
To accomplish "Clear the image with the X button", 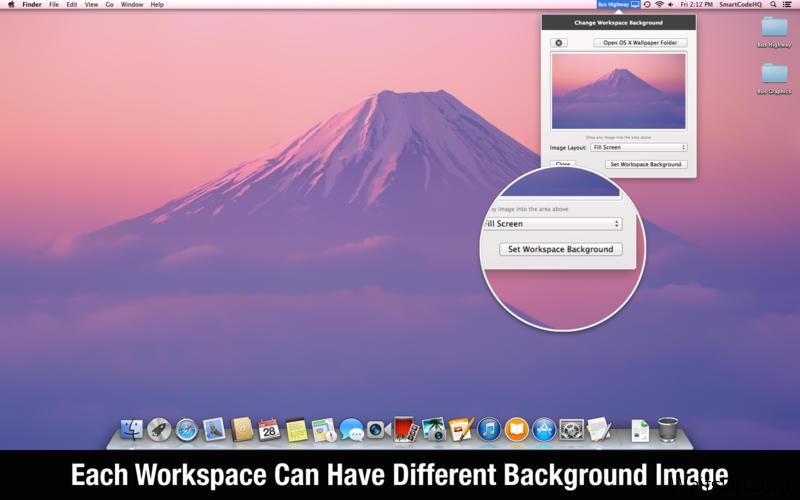I will coord(559,43).
